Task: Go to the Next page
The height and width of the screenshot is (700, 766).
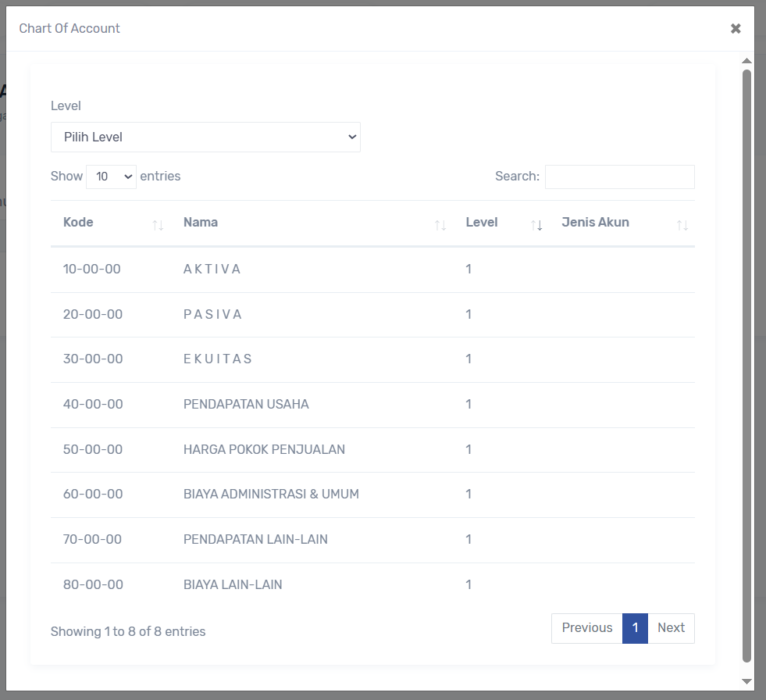Action: tap(671, 628)
